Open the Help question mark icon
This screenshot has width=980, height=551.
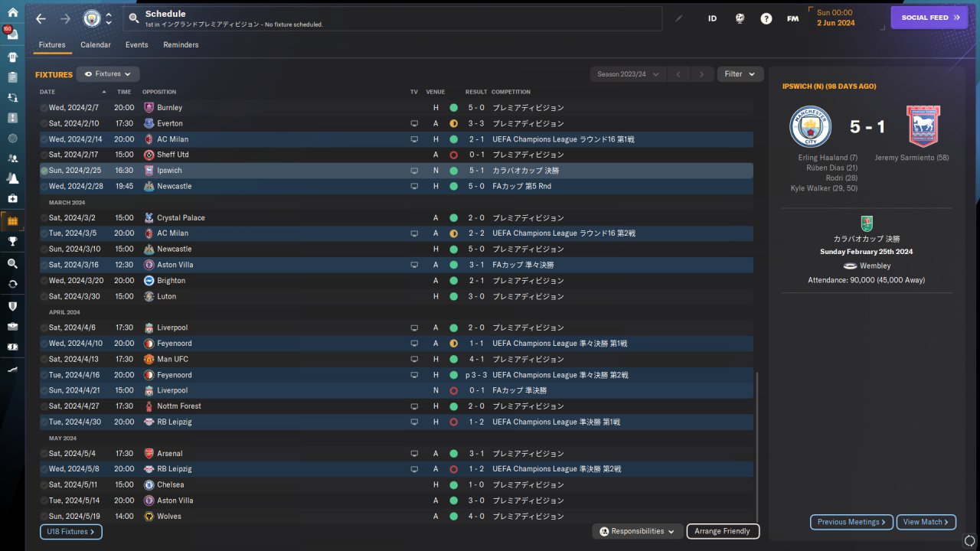click(x=766, y=18)
